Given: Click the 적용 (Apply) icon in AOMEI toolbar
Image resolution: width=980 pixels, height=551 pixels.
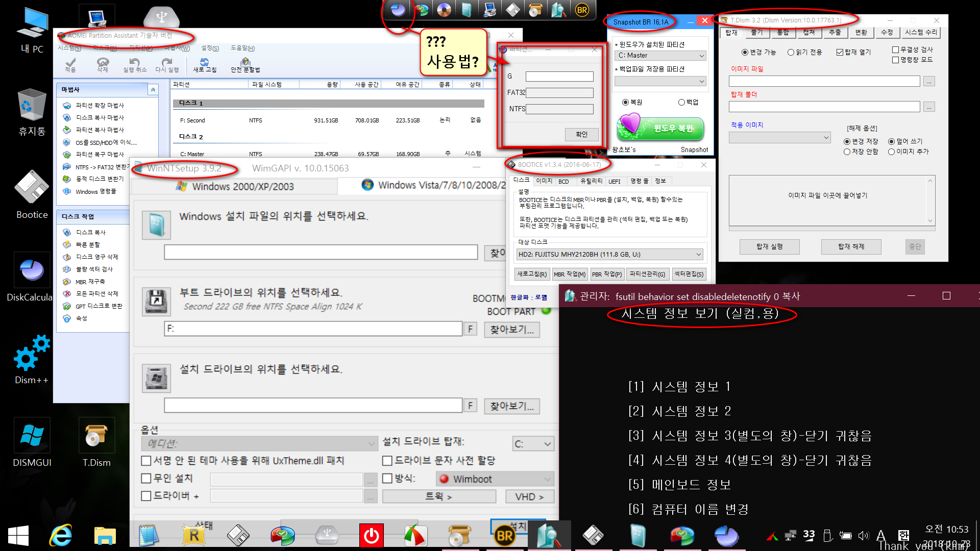Looking at the screenshot, I should coord(70,64).
